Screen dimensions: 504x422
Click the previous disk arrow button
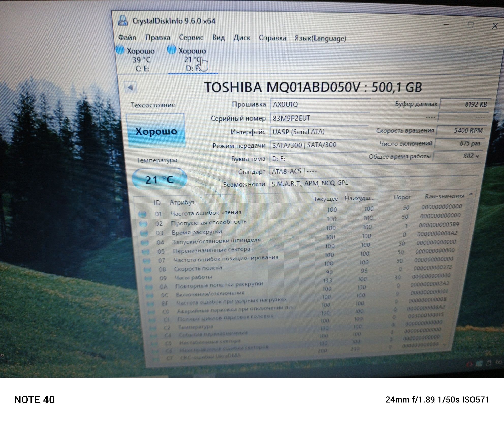click(x=131, y=88)
